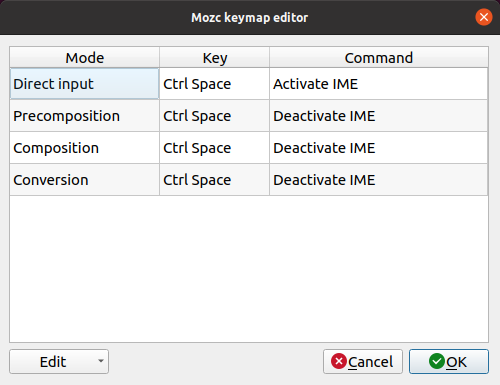Select the Composition mode cell

(x=85, y=148)
